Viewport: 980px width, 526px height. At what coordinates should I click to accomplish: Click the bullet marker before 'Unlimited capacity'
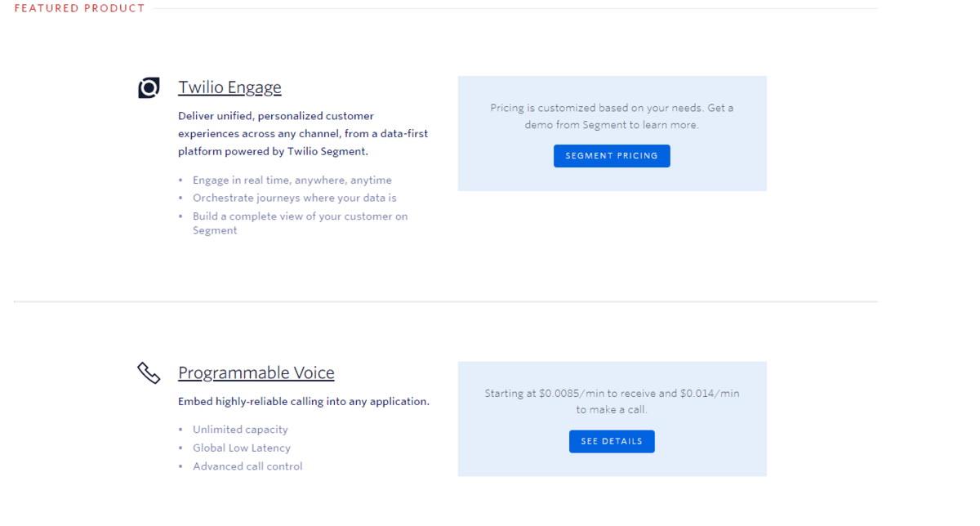180,430
